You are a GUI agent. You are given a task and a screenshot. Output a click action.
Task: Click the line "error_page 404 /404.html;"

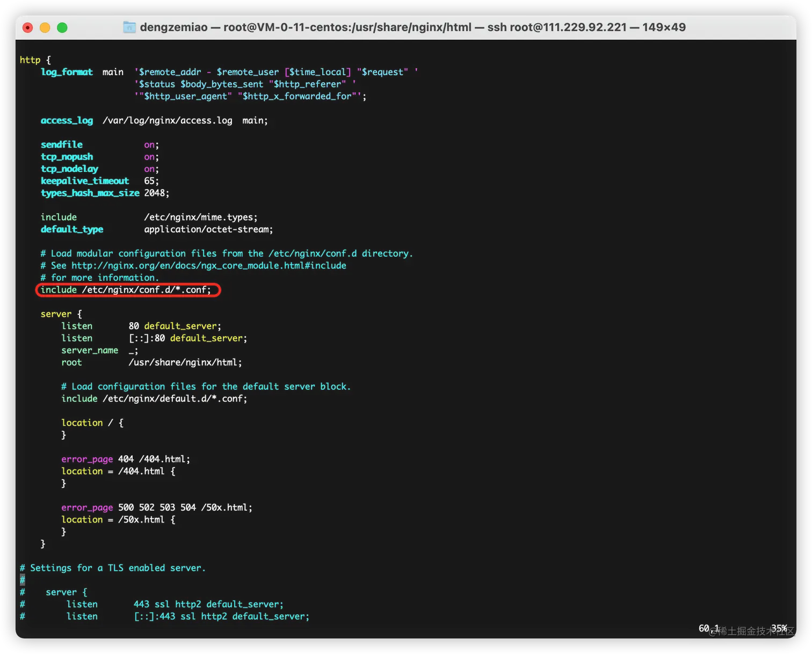pyautogui.click(x=126, y=459)
